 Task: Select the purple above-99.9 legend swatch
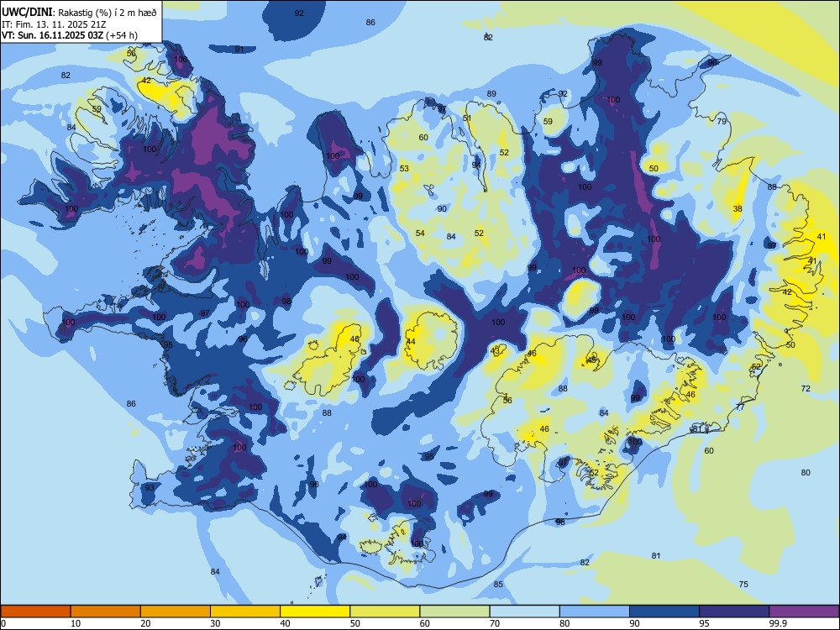(804, 612)
